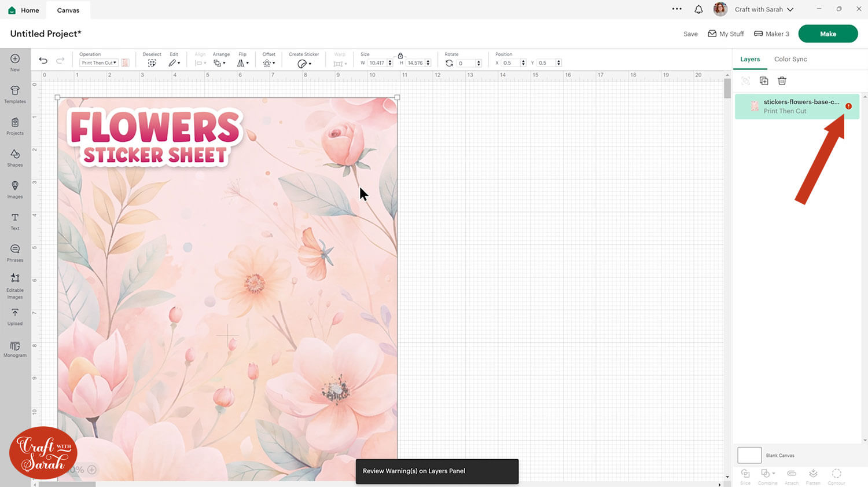This screenshot has height=487, width=868.
Task: Click Save project link
Action: coord(690,34)
